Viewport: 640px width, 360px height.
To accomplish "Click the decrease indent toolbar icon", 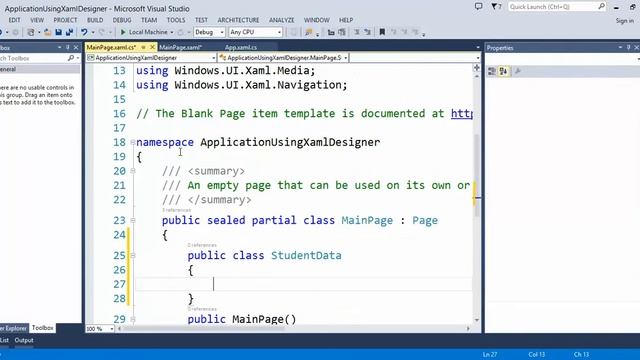I will 331,32.
